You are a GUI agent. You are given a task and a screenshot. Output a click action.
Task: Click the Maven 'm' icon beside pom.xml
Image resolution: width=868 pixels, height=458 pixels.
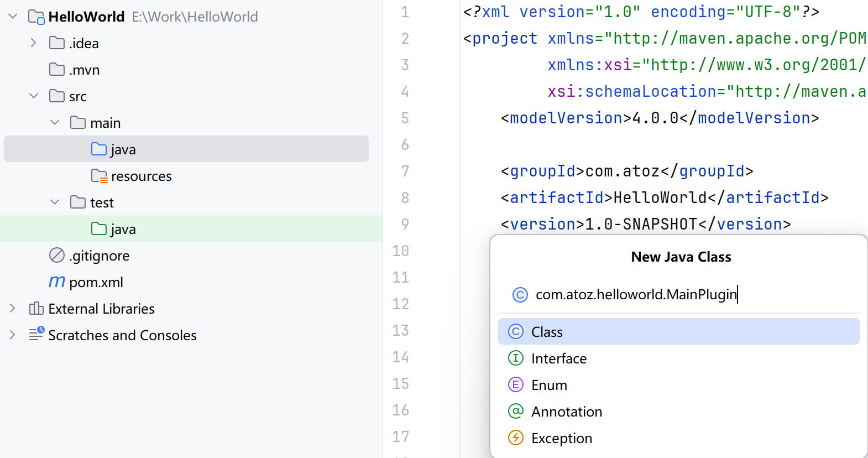[57, 282]
